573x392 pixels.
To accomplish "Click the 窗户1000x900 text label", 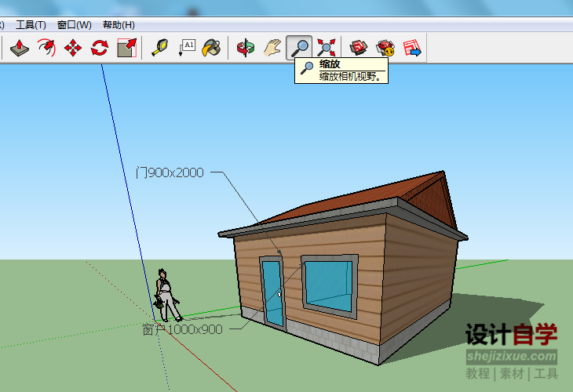I will (x=182, y=329).
